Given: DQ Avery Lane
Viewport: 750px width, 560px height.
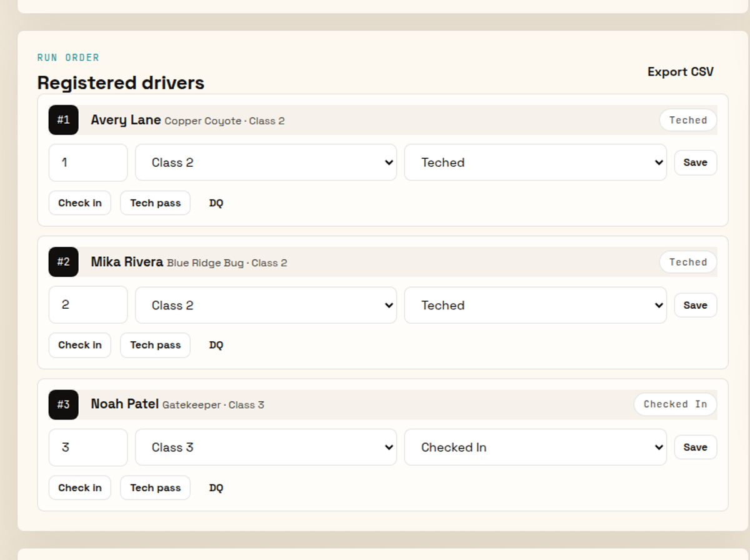Looking at the screenshot, I should pos(216,203).
